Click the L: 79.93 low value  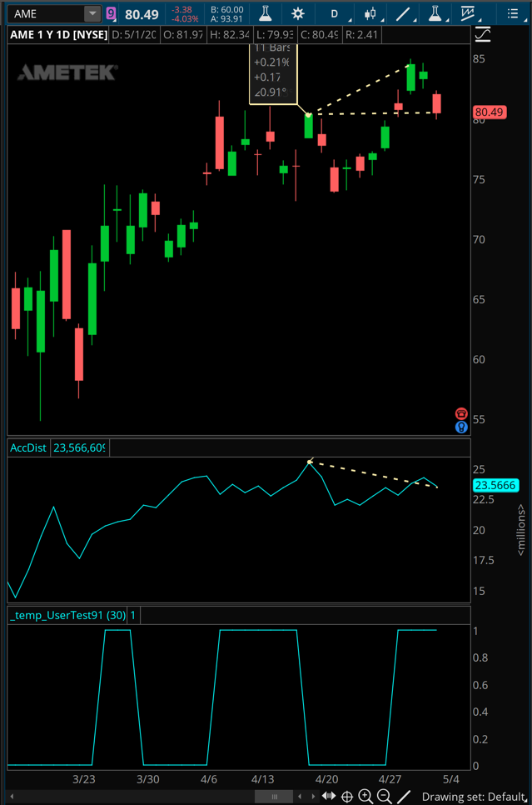(274, 35)
